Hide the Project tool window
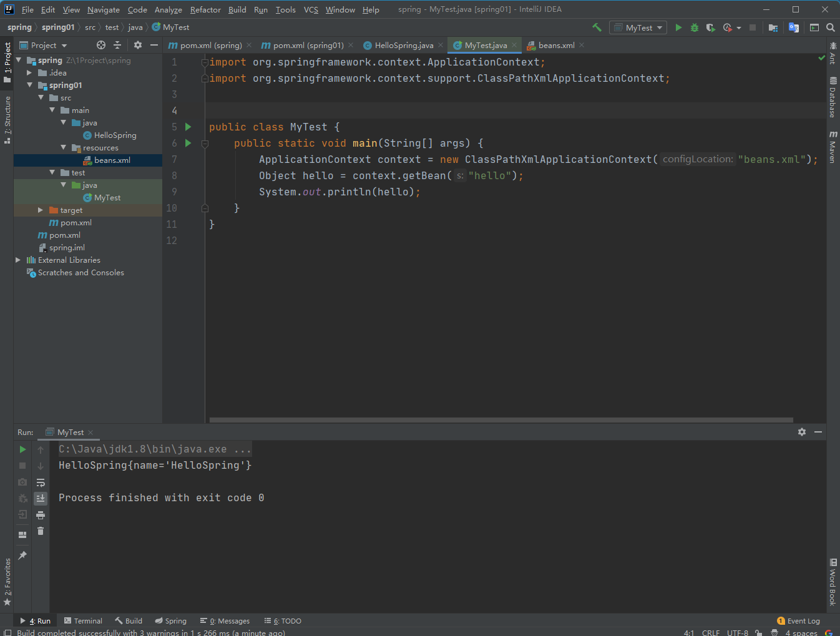The image size is (840, 636). tap(154, 45)
